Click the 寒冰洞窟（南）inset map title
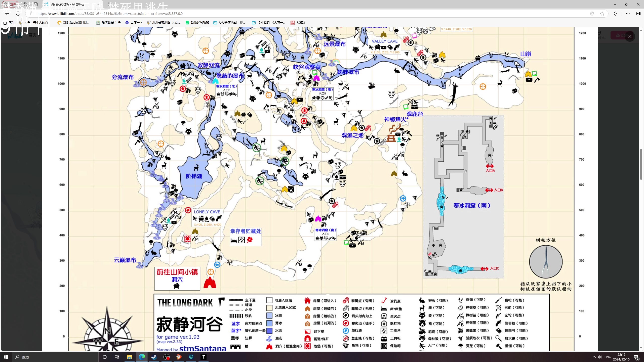644x362 pixels. click(x=472, y=205)
